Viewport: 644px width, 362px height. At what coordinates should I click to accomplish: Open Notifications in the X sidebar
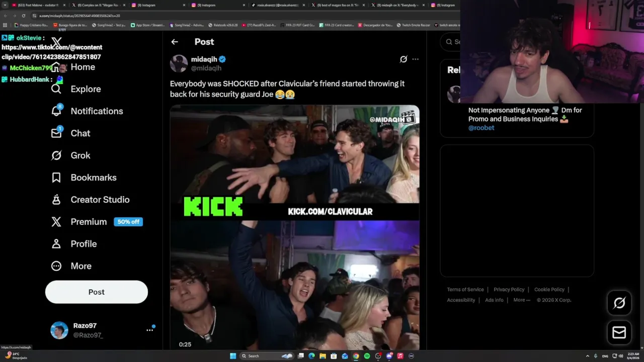(87, 111)
